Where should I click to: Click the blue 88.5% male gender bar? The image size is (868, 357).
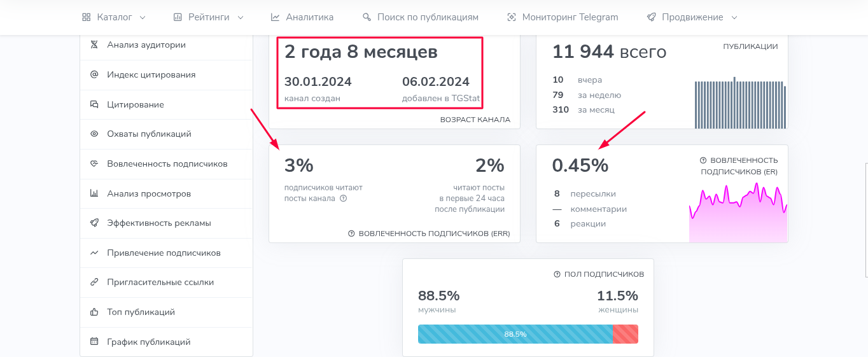pos(515,334)
